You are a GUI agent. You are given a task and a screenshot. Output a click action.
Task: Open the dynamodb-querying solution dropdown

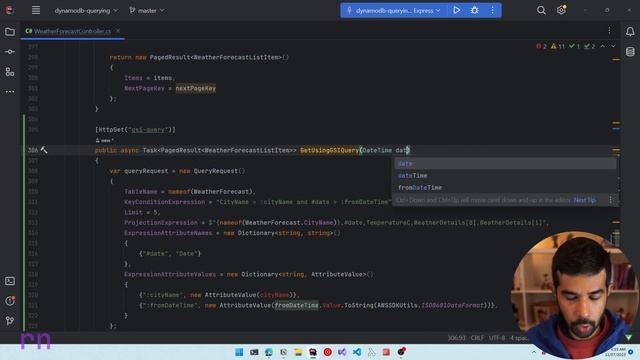(86, 11)
